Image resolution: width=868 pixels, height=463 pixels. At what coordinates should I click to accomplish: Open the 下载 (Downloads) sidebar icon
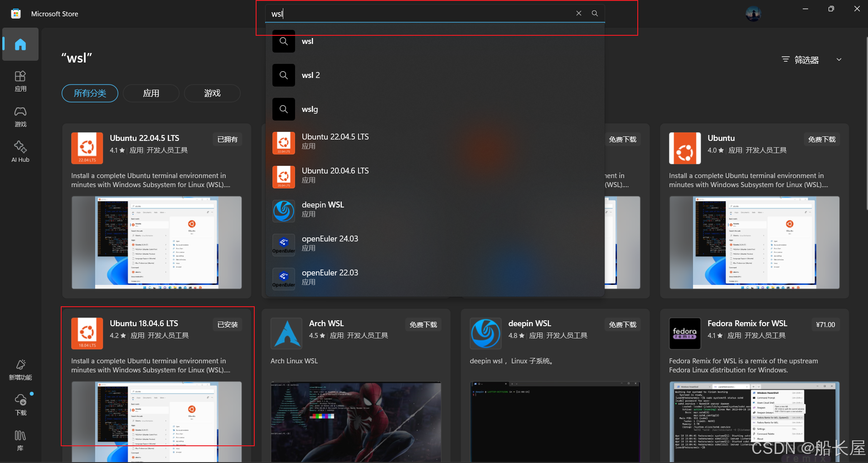[20, 405]
